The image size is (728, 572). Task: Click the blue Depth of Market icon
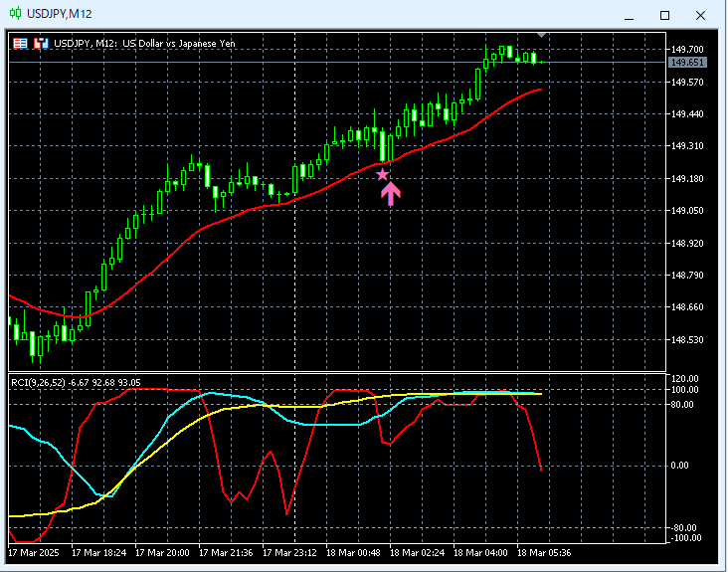click(41, 44)
